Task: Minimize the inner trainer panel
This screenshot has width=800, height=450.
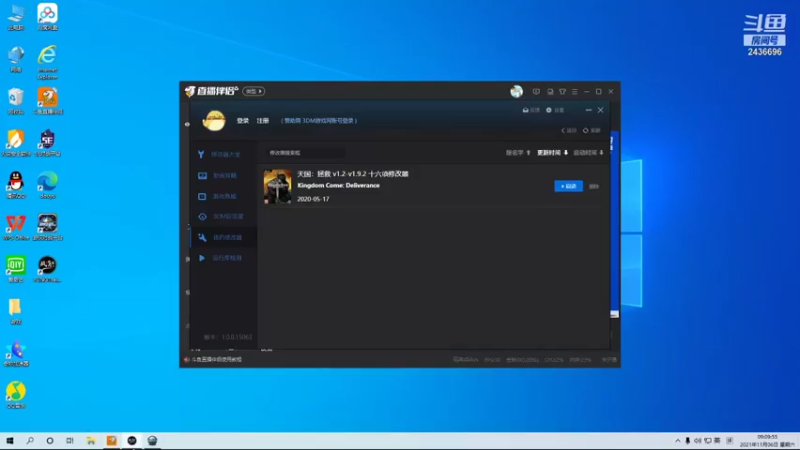Action: 588,110
